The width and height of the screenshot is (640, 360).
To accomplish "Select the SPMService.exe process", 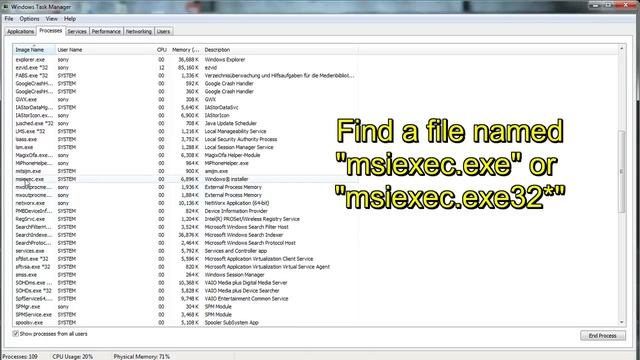I will pos(185,315).
